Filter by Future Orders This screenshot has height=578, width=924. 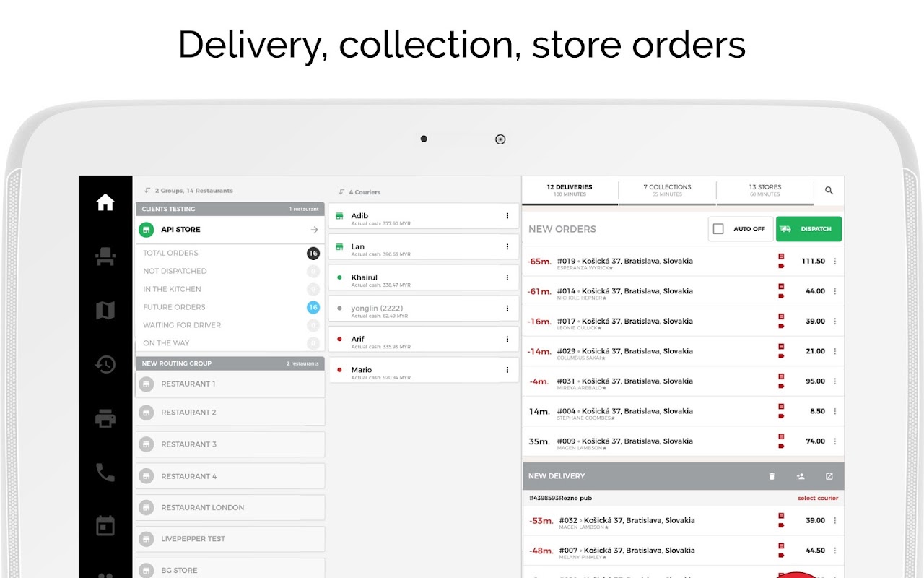[230, 307]
